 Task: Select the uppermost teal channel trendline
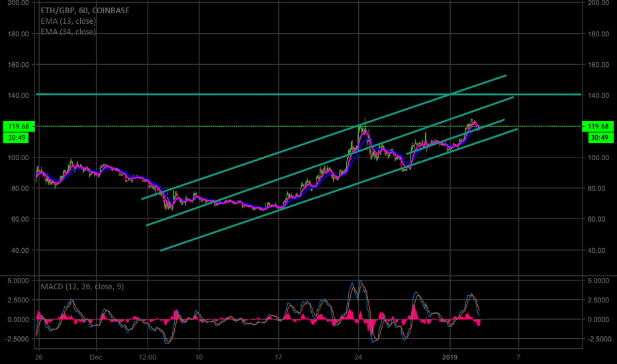[x=324, y=137]
